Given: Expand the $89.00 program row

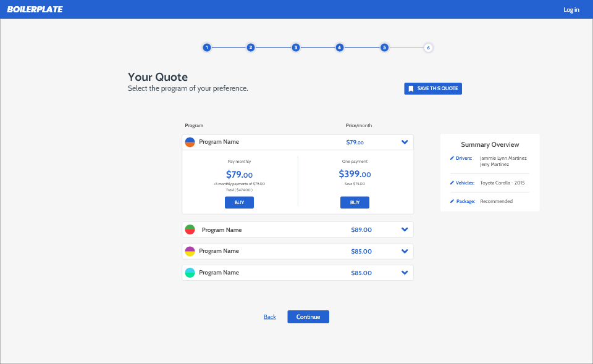Looking at the screenshot, I should (x=405, y=230).
